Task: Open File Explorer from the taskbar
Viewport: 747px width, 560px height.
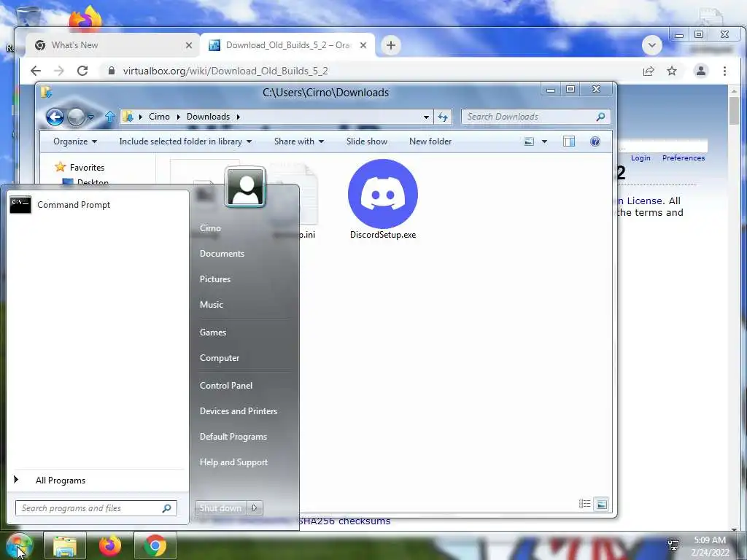Action: (65, 545)
